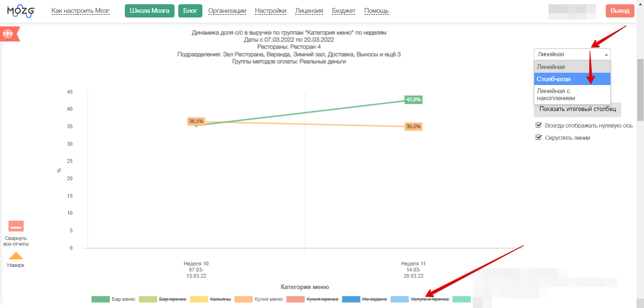Open the Бюджет menu item
Viewport: 644px width, 308px height.
coord(343,11)
